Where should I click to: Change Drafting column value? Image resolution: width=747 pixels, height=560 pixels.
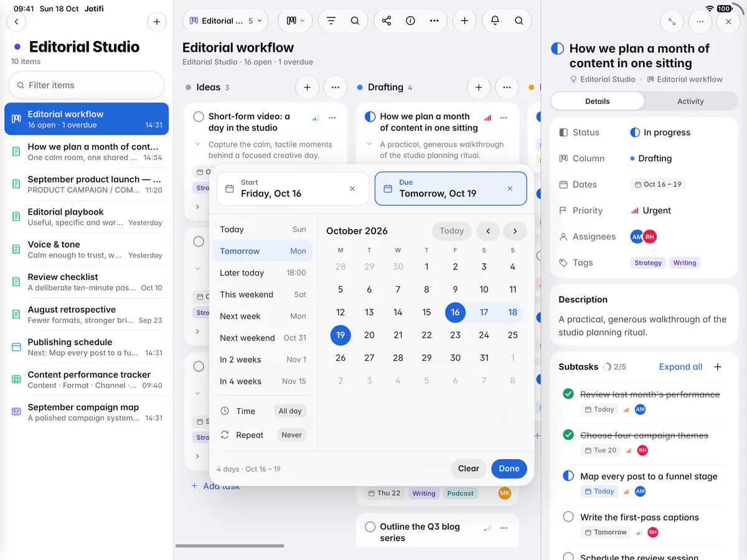point(651,159)
